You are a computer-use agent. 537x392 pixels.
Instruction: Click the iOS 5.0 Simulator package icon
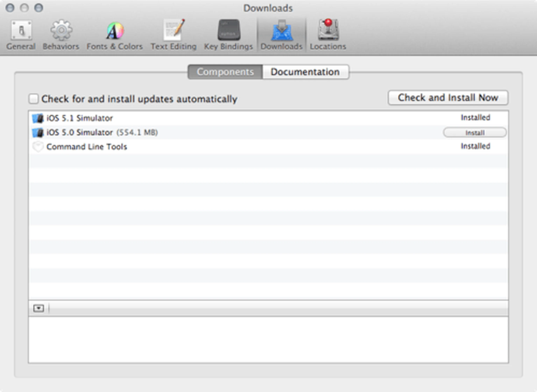pos(38,132)
